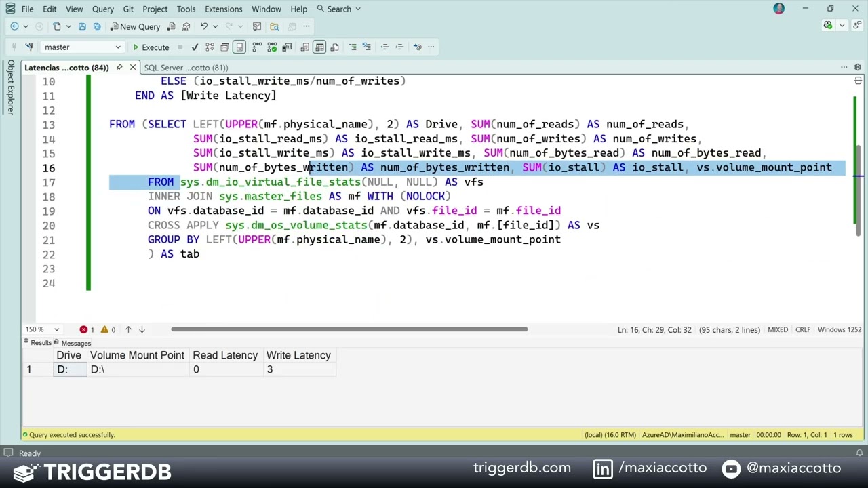Click the red error count indicator

(x=87, y=329)
